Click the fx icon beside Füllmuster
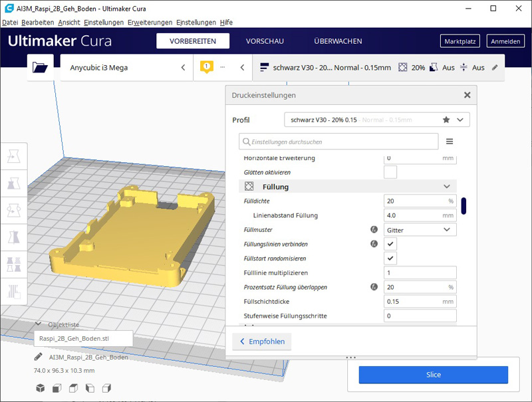This screenshot has height=402, width=532. tap(374, 230)
